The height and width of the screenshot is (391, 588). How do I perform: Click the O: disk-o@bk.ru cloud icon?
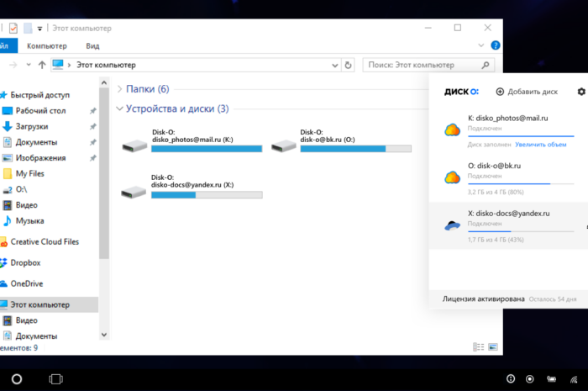point(452,177)
